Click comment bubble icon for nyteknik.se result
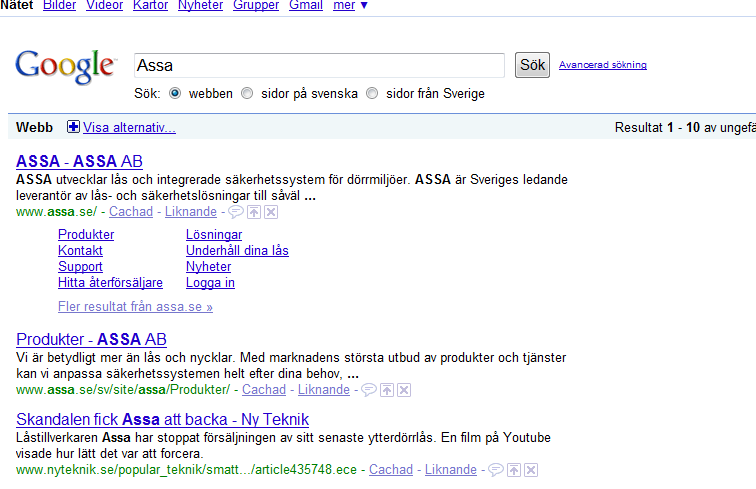 496,470
